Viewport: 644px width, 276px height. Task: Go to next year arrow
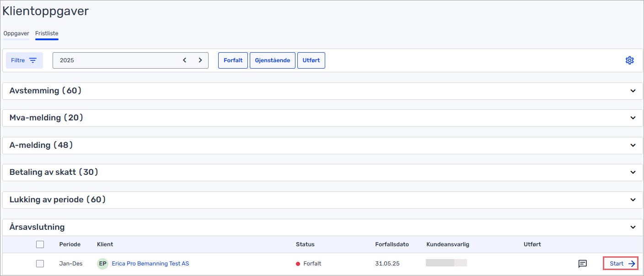200,60
